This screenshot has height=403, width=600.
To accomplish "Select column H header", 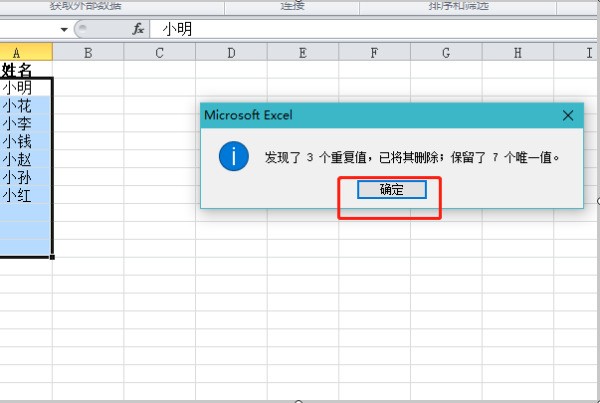I will click(x=517, y=51).
